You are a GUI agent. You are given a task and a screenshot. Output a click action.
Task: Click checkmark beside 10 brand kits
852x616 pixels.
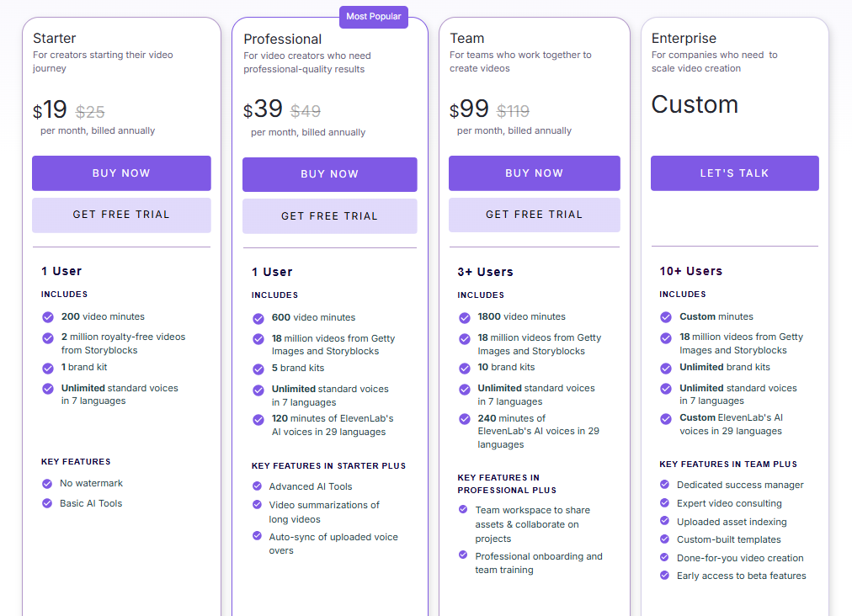click(x=465, y=369)
